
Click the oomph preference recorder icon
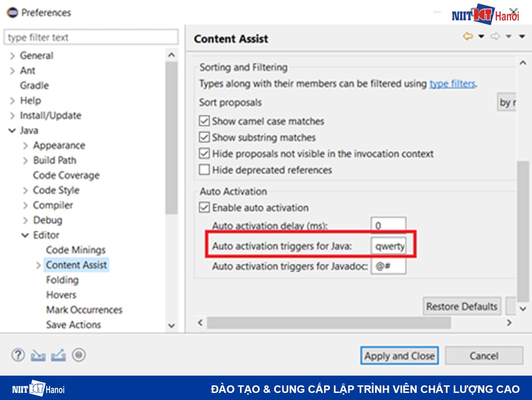point(79,355)
